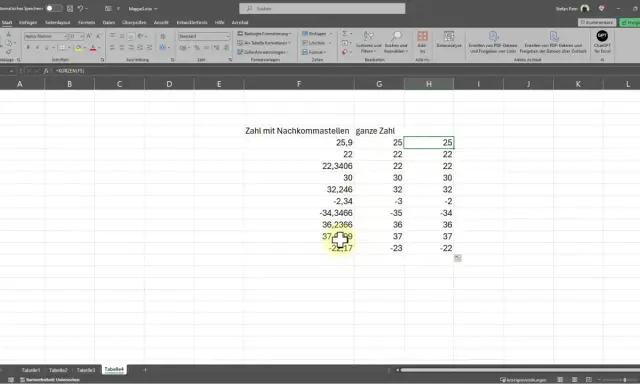Click the Kommentare button
The image size is (640, 384).
597,22
